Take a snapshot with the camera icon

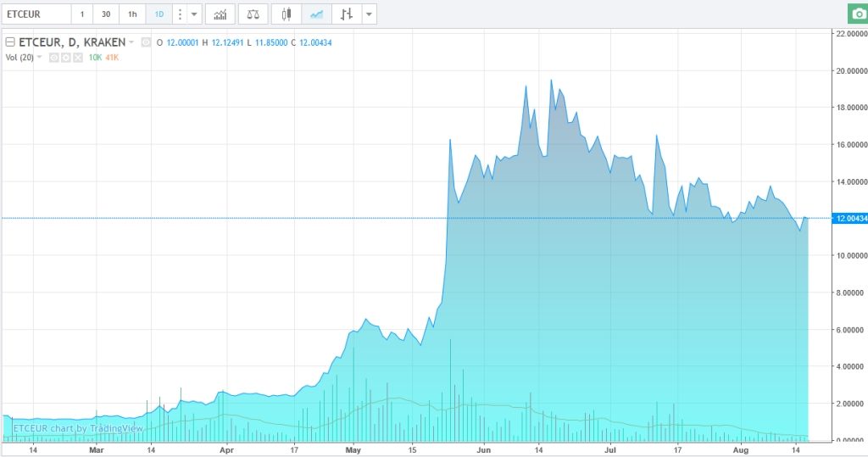pyautogui.click(x=858, y=14)
